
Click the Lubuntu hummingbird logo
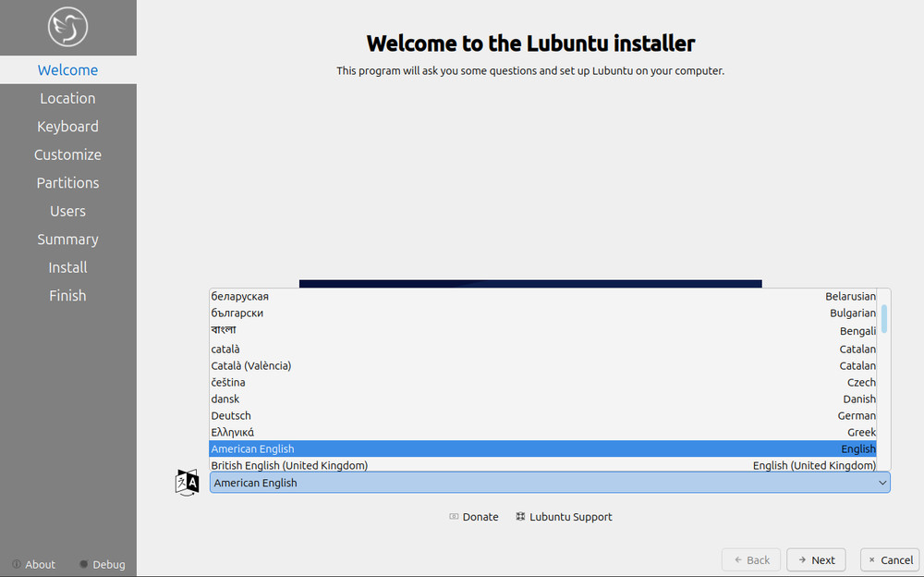[67, 27]
